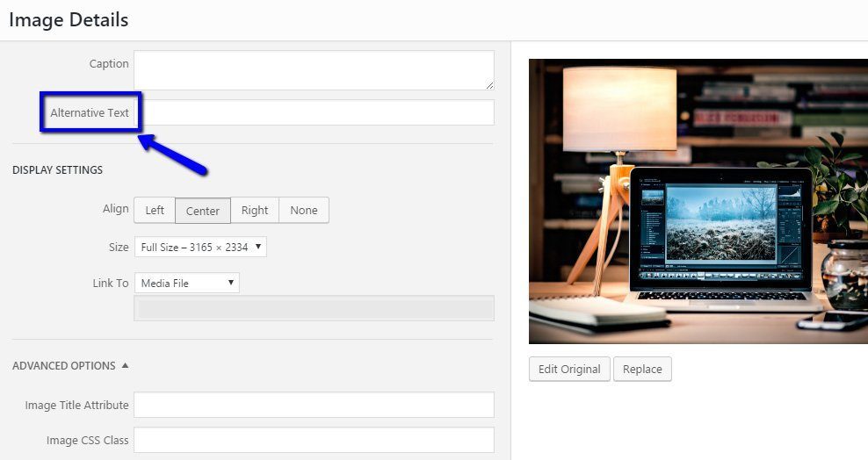Set alignment to Left
868x460 pixels.
[155, 210]
